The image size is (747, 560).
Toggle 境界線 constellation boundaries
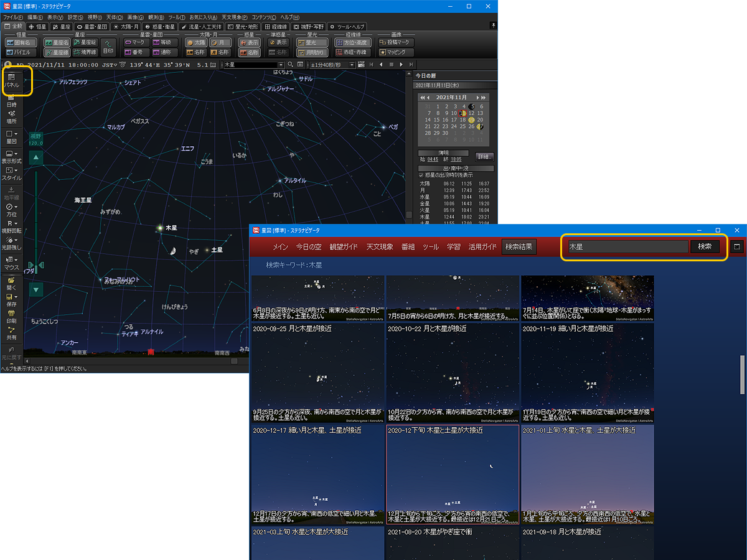point(85,52)
